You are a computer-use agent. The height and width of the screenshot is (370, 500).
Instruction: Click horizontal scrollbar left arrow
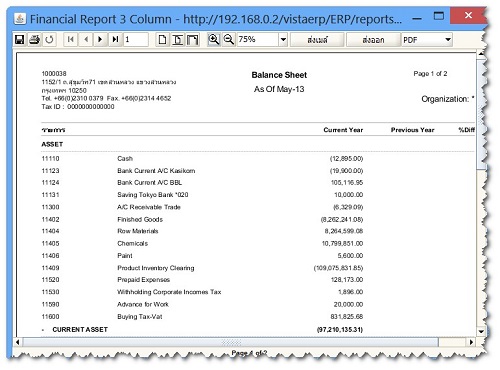click(x=18, y=342)
